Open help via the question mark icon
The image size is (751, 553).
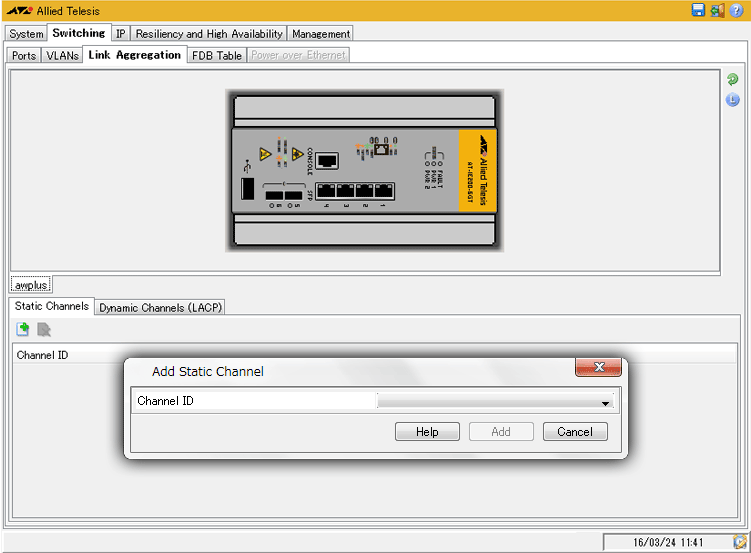(x=737, y=10)
